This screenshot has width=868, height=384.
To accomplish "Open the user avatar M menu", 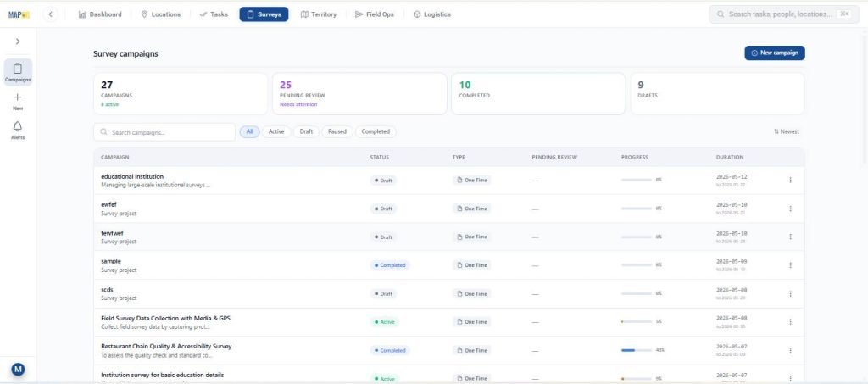I will [x=18, y=370].
